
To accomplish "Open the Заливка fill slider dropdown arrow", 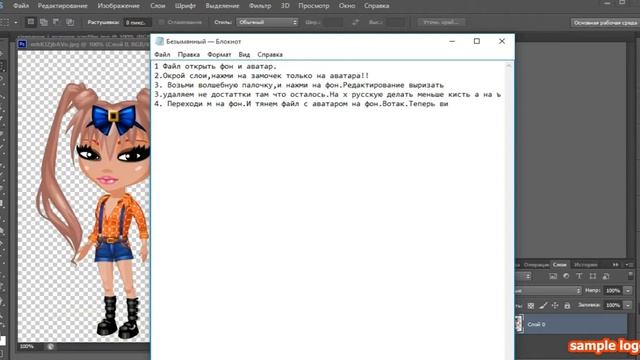I will tap(628, 305).
